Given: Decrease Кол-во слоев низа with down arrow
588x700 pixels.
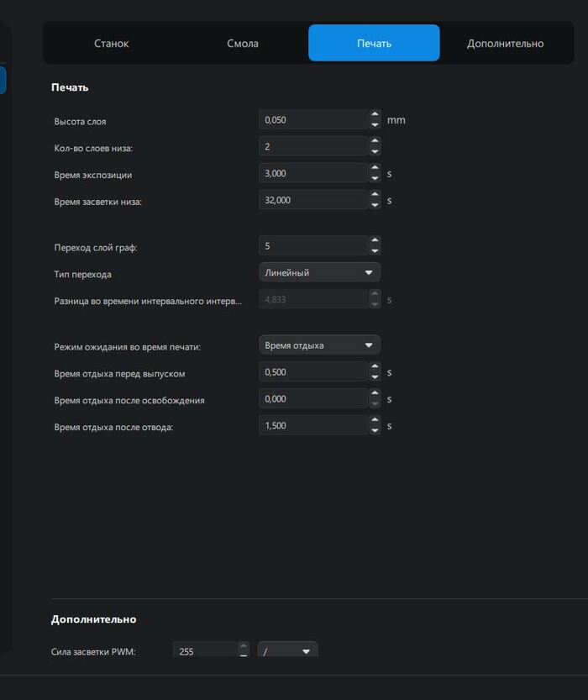Looking at the screenshot, I should [x=375, y=151].
